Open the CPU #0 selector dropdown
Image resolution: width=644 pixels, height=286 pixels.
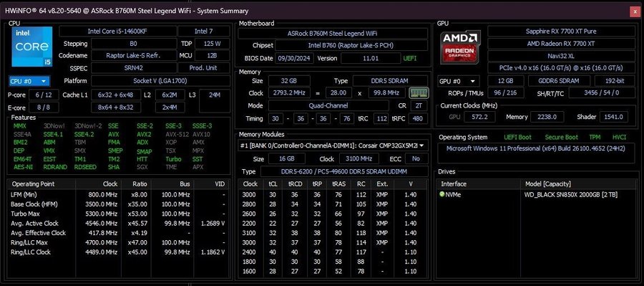(29, 81)
